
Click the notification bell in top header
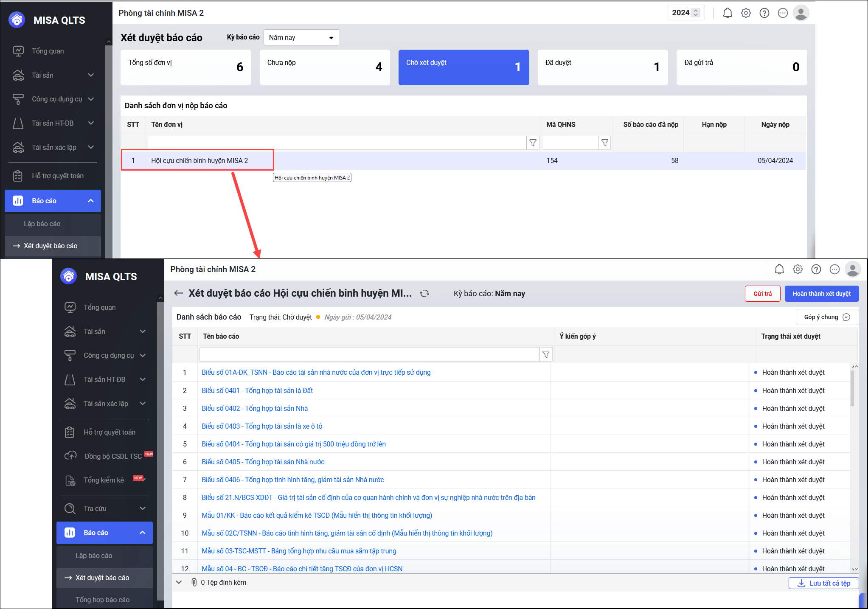[x=728, y=13]
